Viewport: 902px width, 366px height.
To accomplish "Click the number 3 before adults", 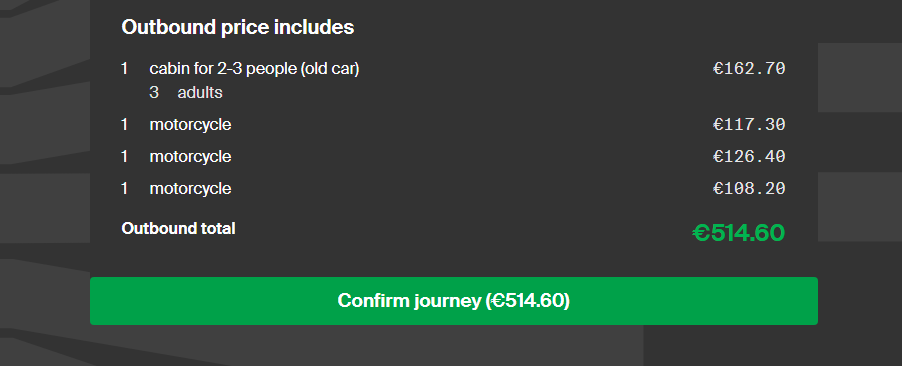I will pyautogui.click(x=154, y=93).
